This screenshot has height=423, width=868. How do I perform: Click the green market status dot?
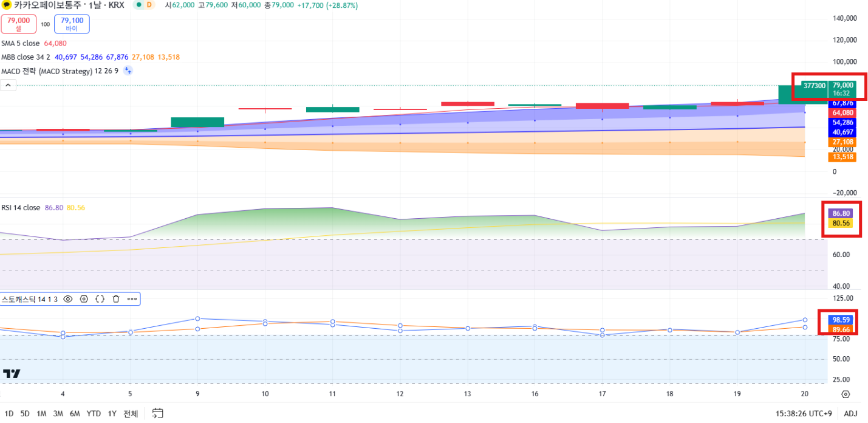(138, 5)
